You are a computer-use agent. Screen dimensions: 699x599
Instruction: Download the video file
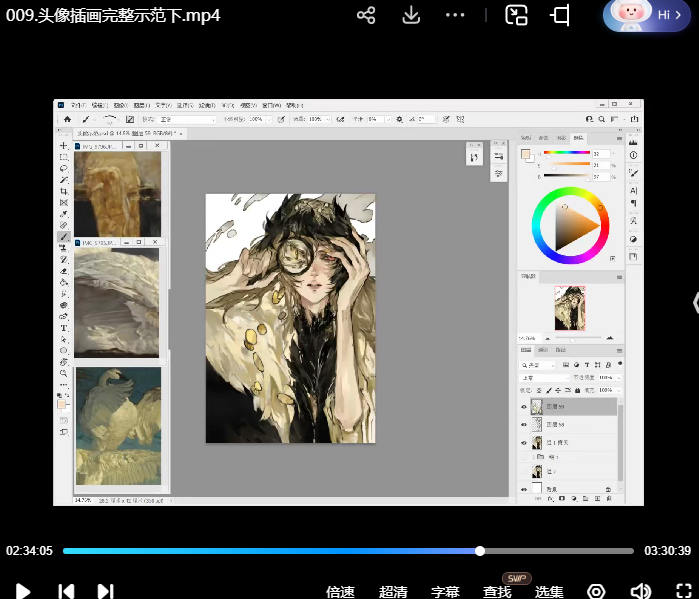click(411, 15)
